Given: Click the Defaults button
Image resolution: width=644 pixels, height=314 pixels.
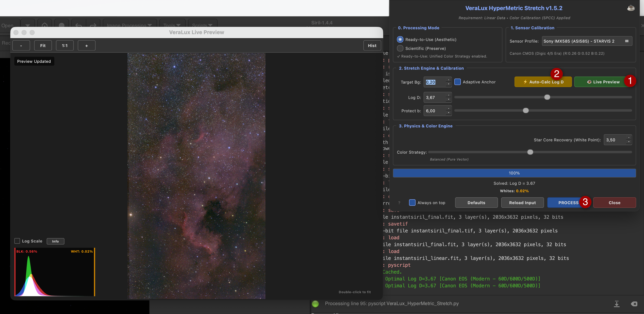Looking at the screenshot, I should (476, 203).
